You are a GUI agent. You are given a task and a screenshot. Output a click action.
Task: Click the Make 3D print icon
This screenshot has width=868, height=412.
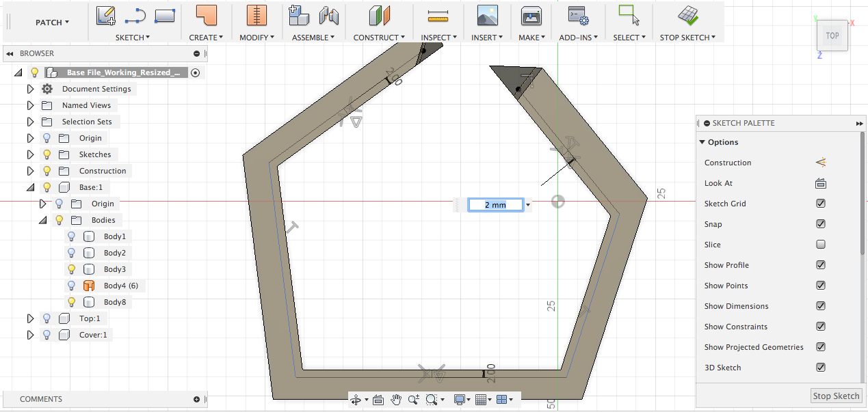point(531,15)
